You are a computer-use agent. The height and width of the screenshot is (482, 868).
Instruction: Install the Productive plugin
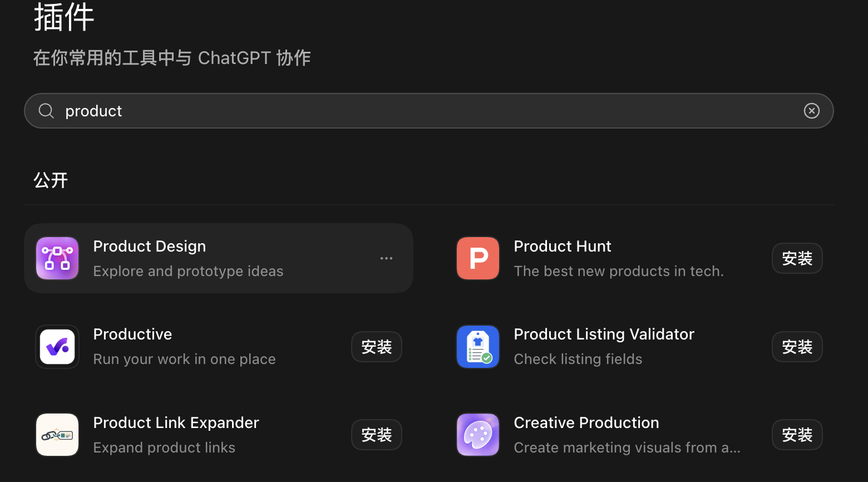377,347
